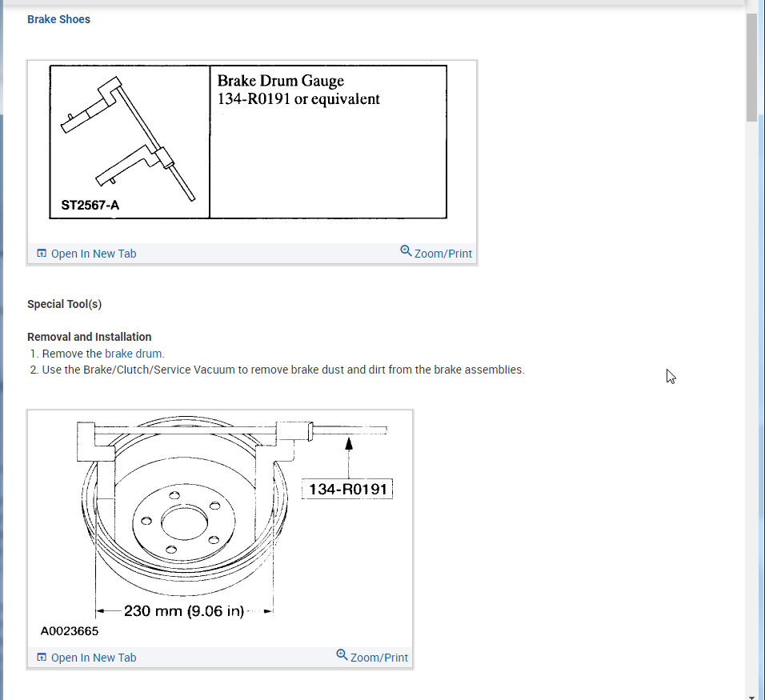Click the Brake Drum Gauge description text

tap(298, 90)
